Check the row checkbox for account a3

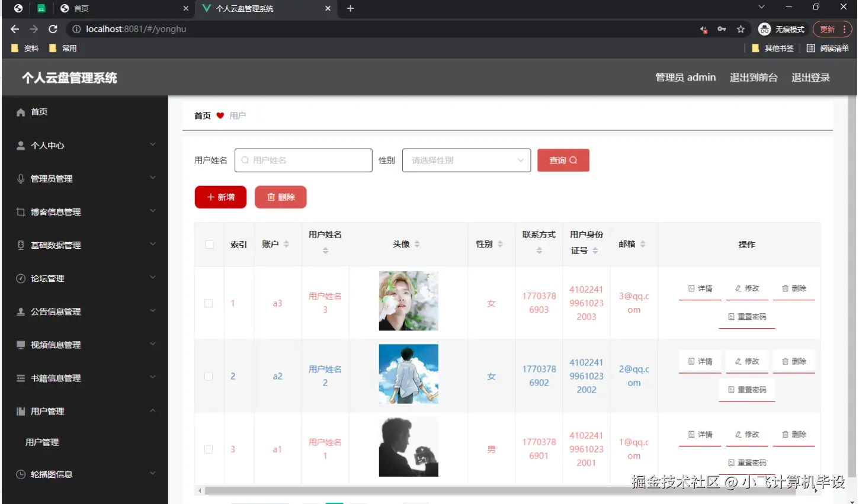(x=209, y=303)
